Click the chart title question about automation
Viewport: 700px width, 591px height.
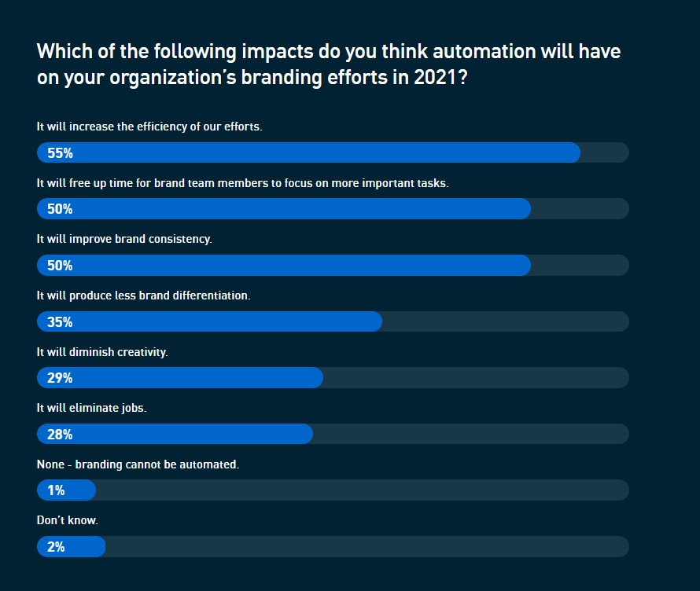[329, 65]
